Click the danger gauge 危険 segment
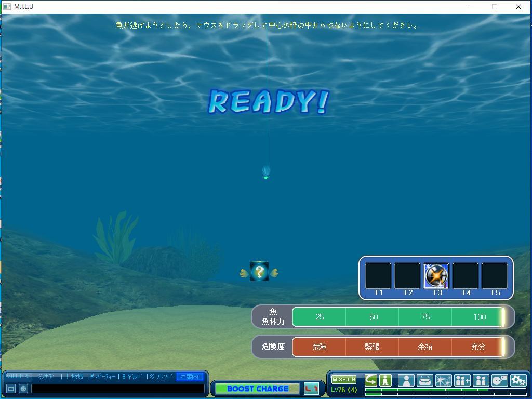This screenshot has width=532, height=399. tap(319, 347)
